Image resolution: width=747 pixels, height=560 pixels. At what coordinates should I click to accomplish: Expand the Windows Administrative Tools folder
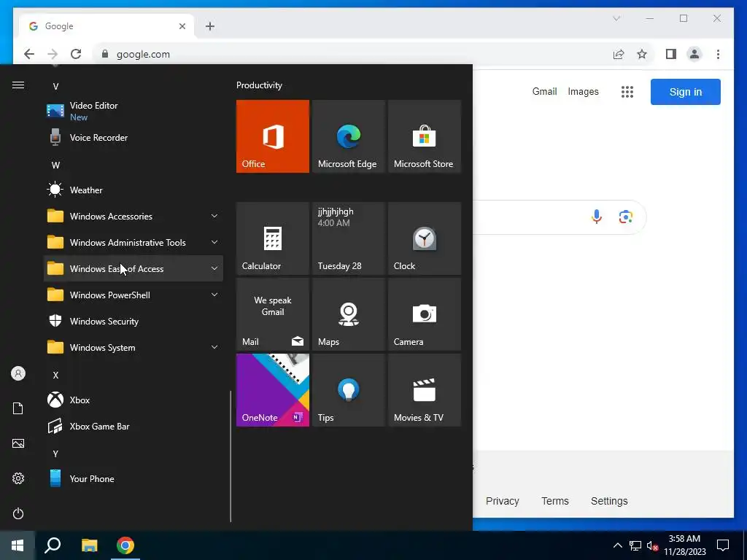click(x=133, y=242)
